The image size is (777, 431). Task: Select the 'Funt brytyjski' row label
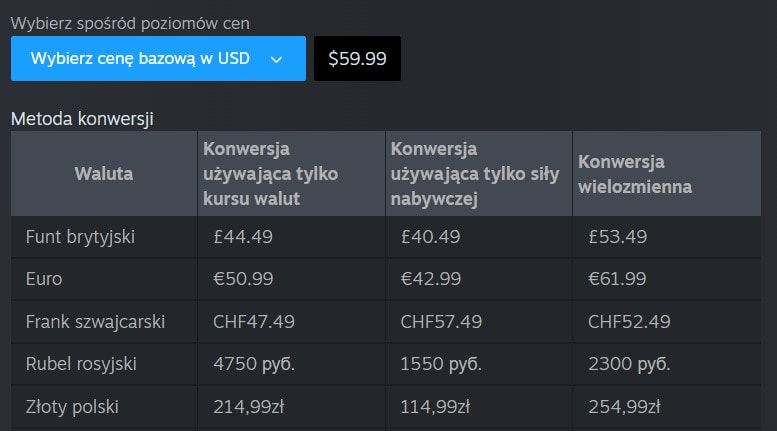pos(80,237)
